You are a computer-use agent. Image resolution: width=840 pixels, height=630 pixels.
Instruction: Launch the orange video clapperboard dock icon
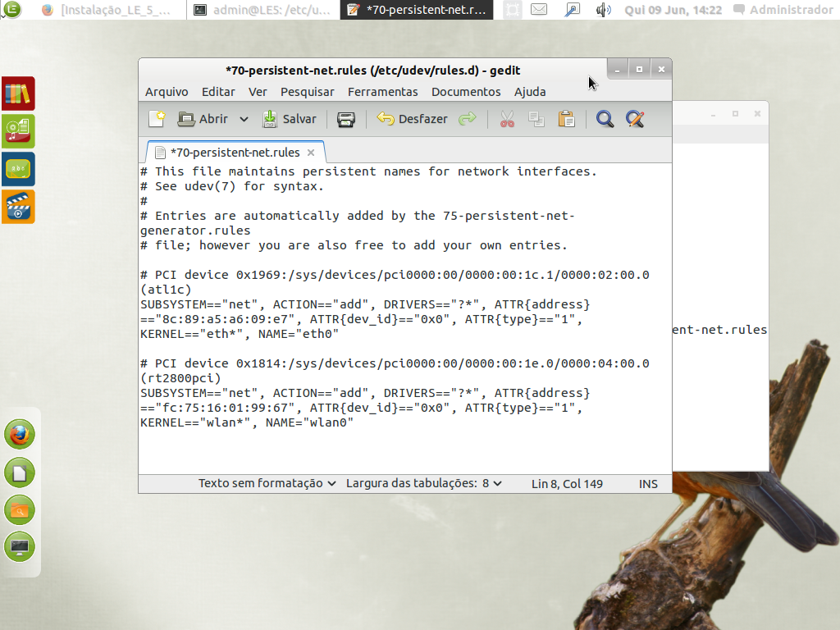click(18, 206)
